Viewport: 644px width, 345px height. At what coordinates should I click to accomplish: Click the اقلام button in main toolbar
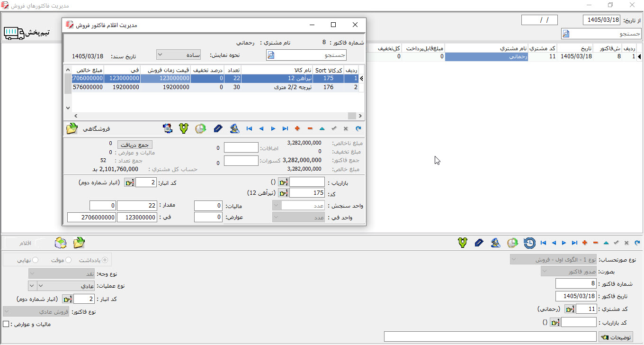tap(26, 243)
